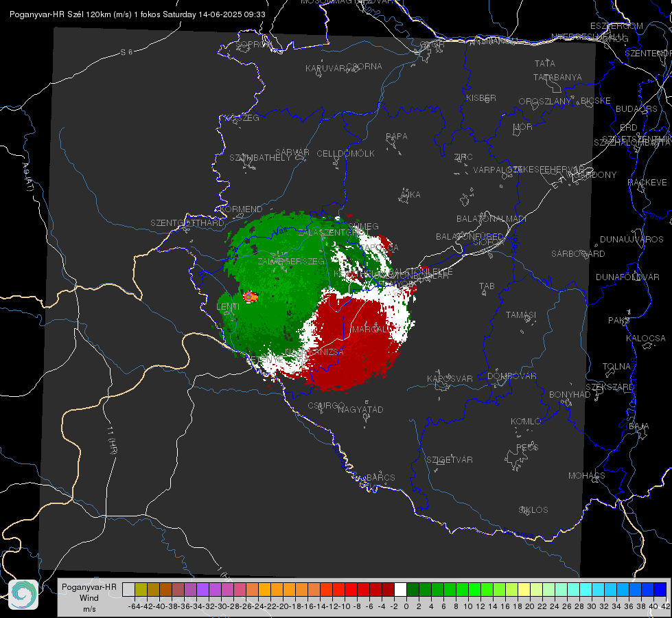The image size is (672, 618).
Task: Click the SZENTGOTTHARD town label
Action: pos(187,223)
